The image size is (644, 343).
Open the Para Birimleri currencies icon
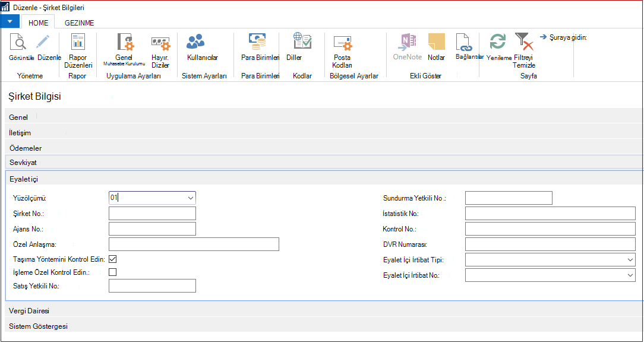click(x=257, y=41)
